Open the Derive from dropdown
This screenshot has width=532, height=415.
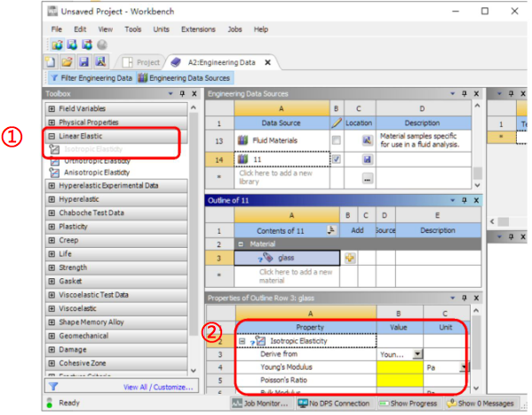[x=417, y=355]
